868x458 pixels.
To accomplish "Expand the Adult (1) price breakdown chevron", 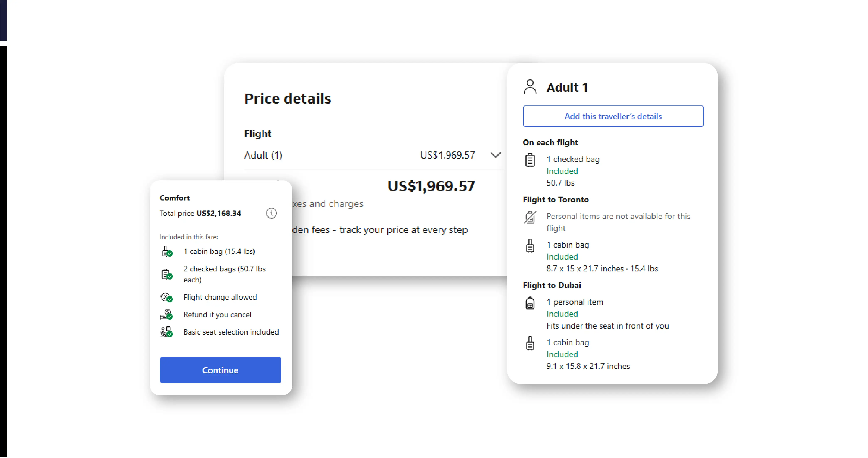I will tap(495, 155).
